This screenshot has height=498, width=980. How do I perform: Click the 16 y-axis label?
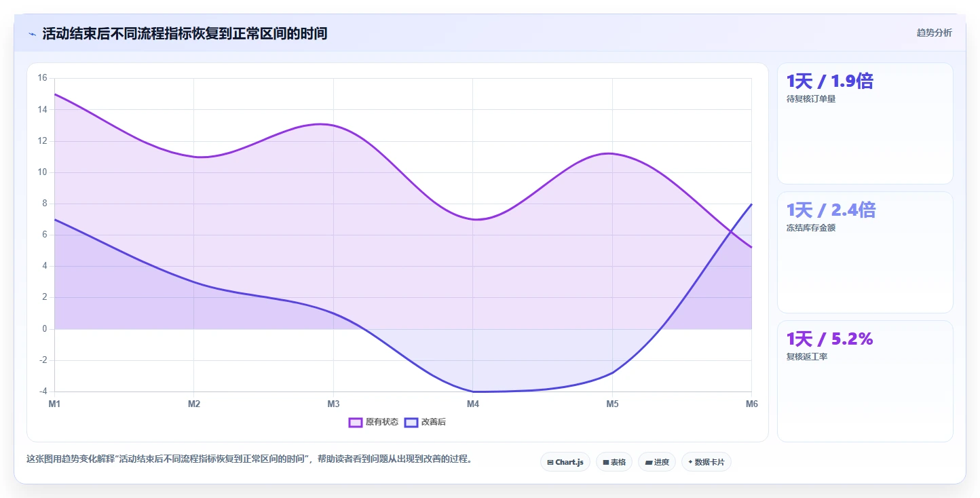point(42,78)
